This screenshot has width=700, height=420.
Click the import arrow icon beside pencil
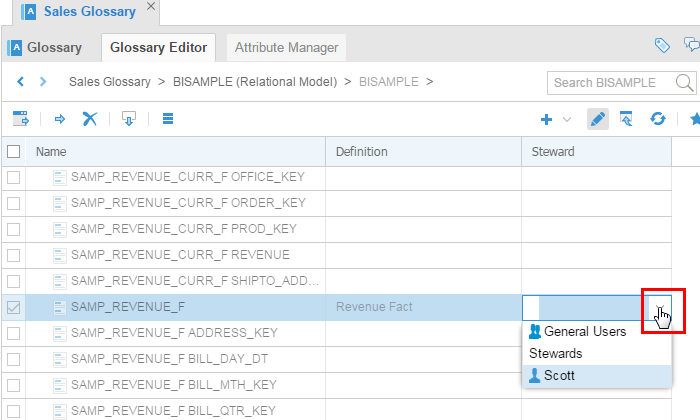pyautogui.click(x=626, y=119)
